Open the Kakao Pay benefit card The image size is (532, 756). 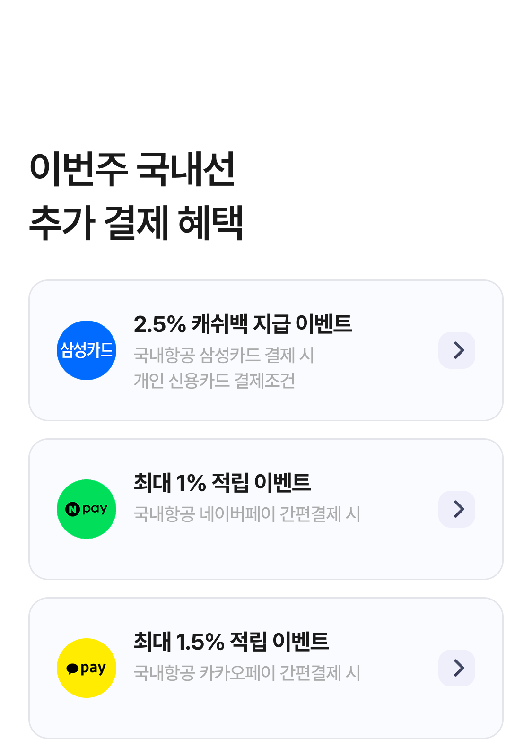click(x=266, y=668)
